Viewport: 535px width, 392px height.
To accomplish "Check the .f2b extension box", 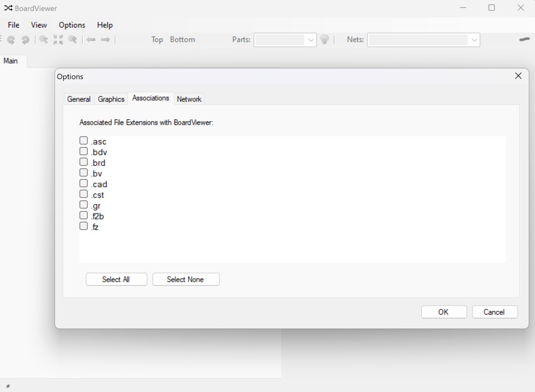I will click(84, 215).
